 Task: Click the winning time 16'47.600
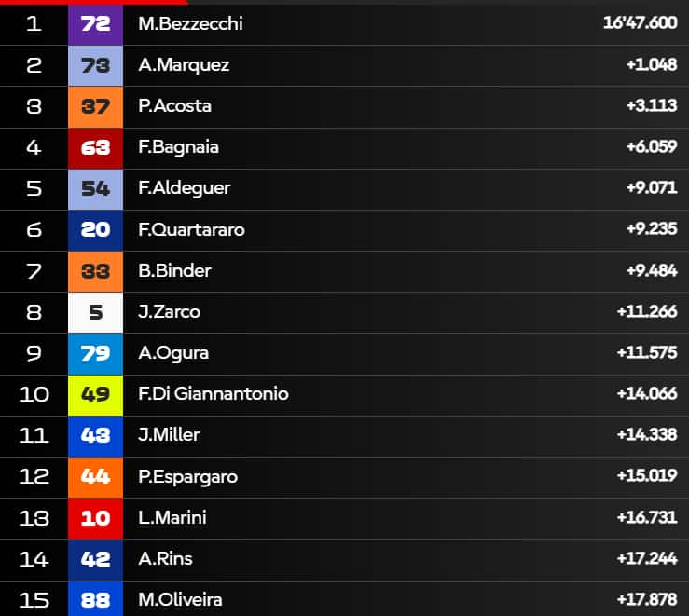641,23
